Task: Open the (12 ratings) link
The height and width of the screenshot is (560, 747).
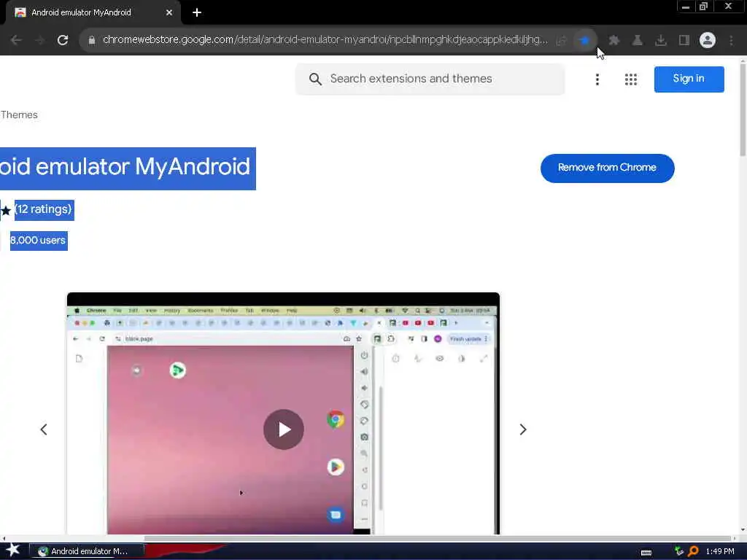Action: pos(43,209)
